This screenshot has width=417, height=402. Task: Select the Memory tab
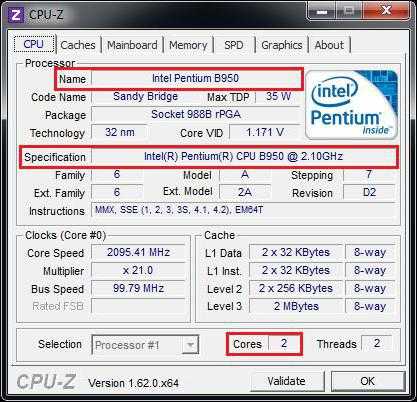click(188, 45)
